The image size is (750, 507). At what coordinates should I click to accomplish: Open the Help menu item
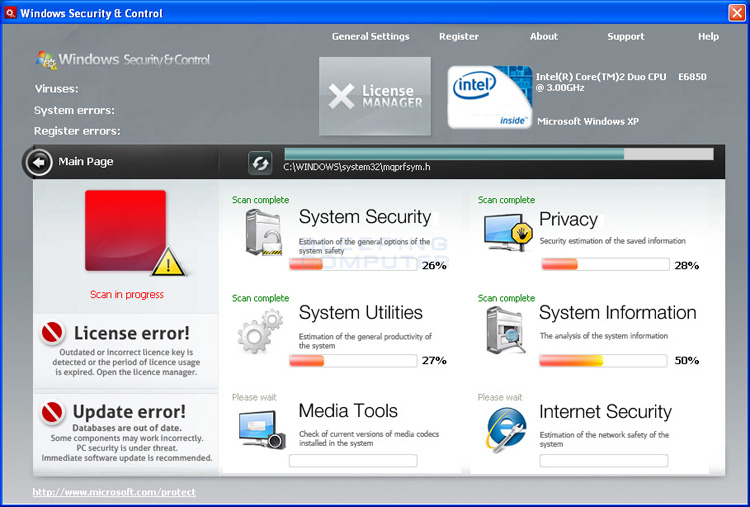pyautogui.click(x=708, y=36)
